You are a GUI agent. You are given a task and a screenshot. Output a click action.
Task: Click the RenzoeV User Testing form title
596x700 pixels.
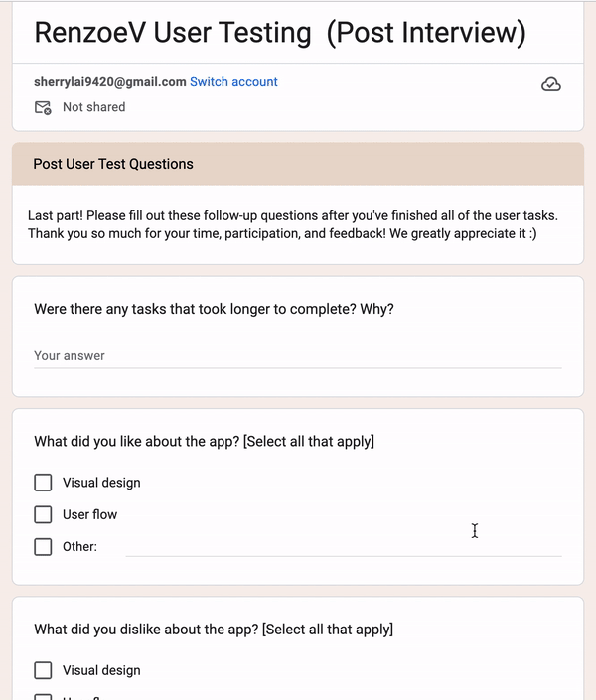point(280,33)
